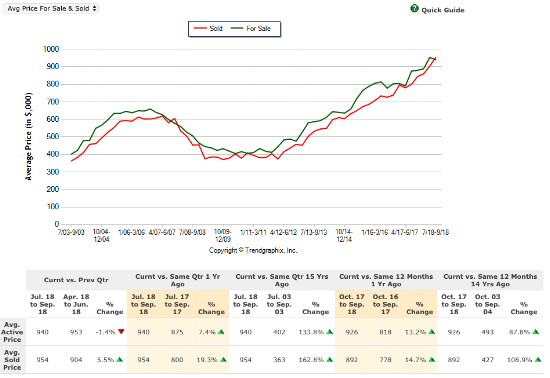Click the 818 active price value
The height and width of the screenshot is (378, 550).
click(x=385, y=332)
